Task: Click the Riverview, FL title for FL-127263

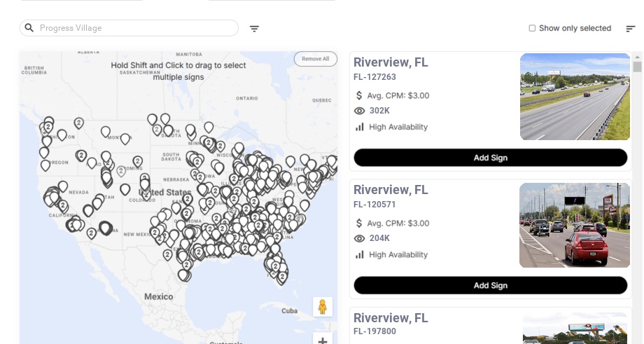Action: coord(391,62)
